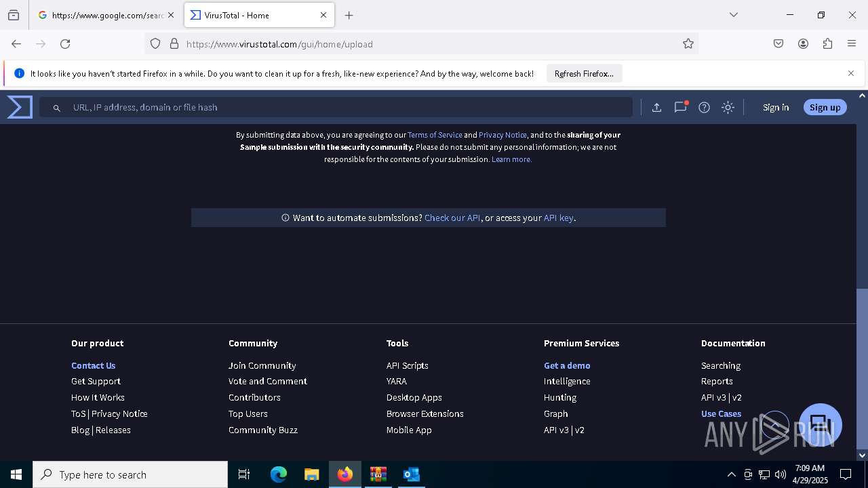Switch to the Google search tab

106,15
